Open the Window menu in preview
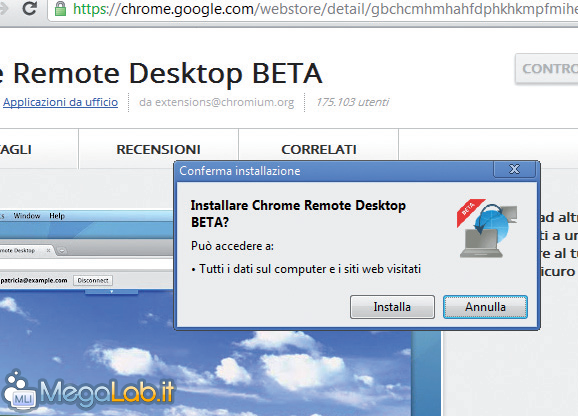Screen dimensions: 578x416 click(27, 216)
